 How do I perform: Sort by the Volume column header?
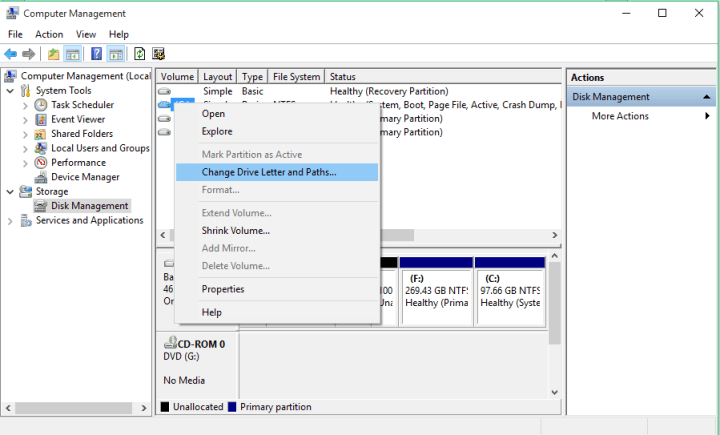[177, 77]
